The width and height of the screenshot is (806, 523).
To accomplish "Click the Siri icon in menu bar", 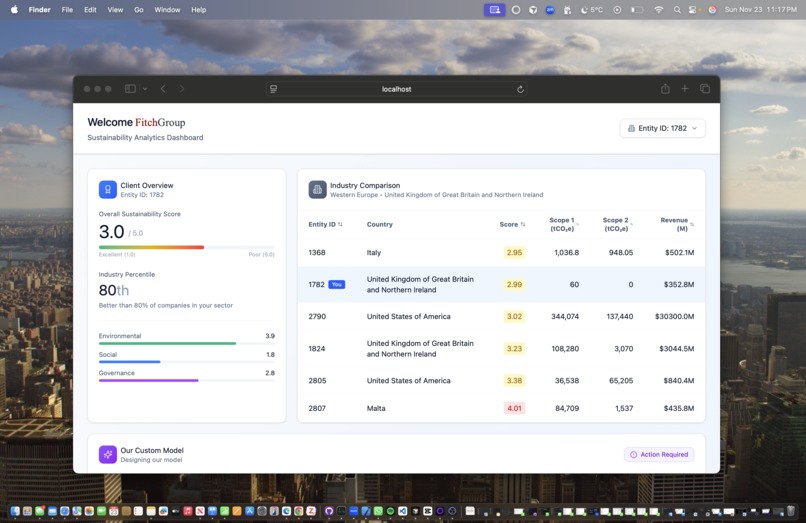I will coord(712,9).
